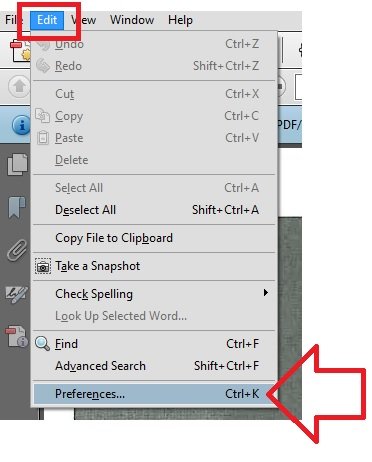Viewport: 372px width, 462px height.
Task: Open the Signatures panel icon
Action: coord(17,294)
